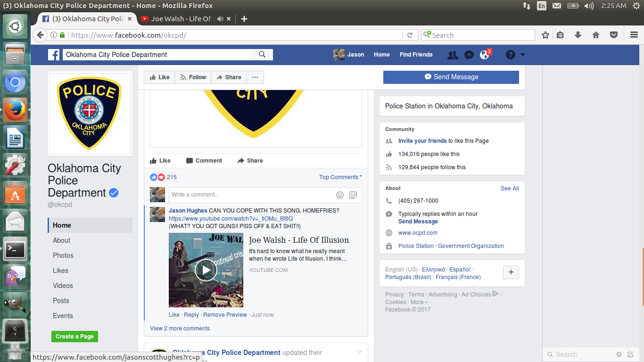Image resolution: width=644 pixels, height=362 pixels.
Task: Click the Send Message blue button
Action: (x=451, y=77)
